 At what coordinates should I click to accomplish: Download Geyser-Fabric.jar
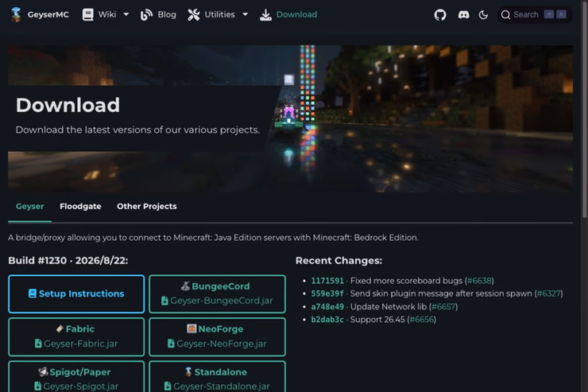coord(76,336)
